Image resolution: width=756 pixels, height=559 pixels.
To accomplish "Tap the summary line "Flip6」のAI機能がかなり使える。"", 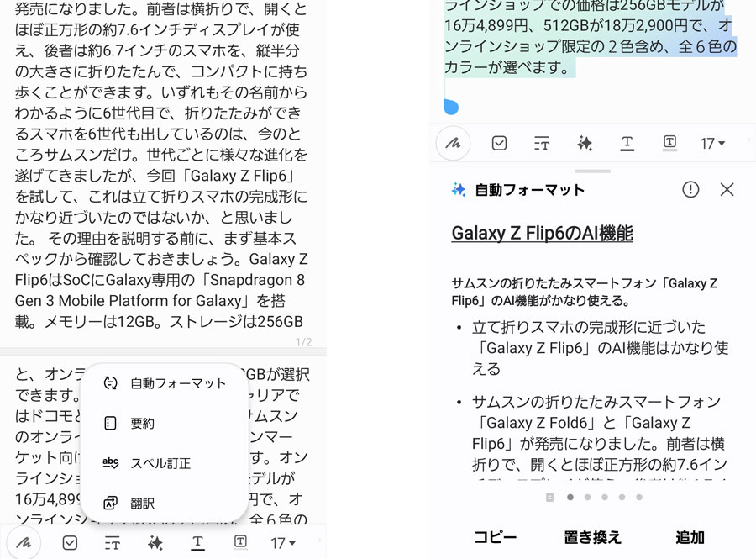I will [541, 301].
